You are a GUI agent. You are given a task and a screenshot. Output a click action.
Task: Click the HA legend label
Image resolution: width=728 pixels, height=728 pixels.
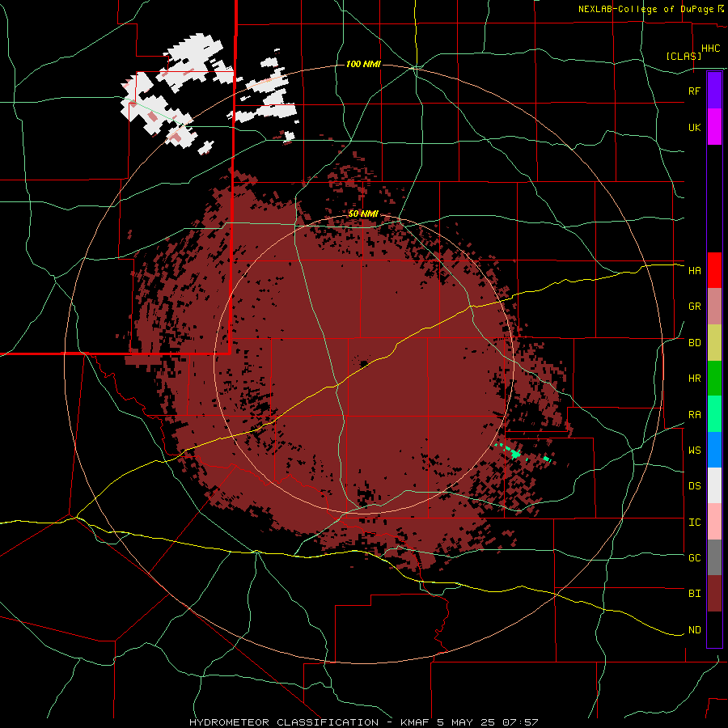click(694, 271)
